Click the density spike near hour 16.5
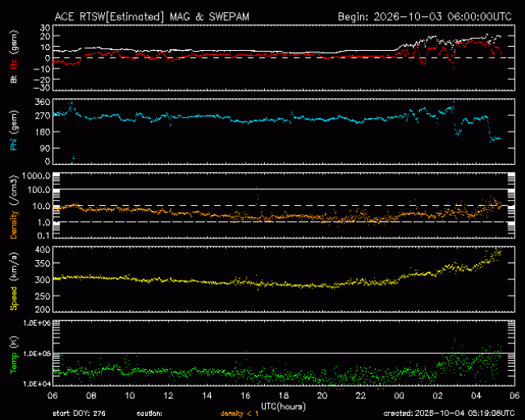 pos(257,196)
